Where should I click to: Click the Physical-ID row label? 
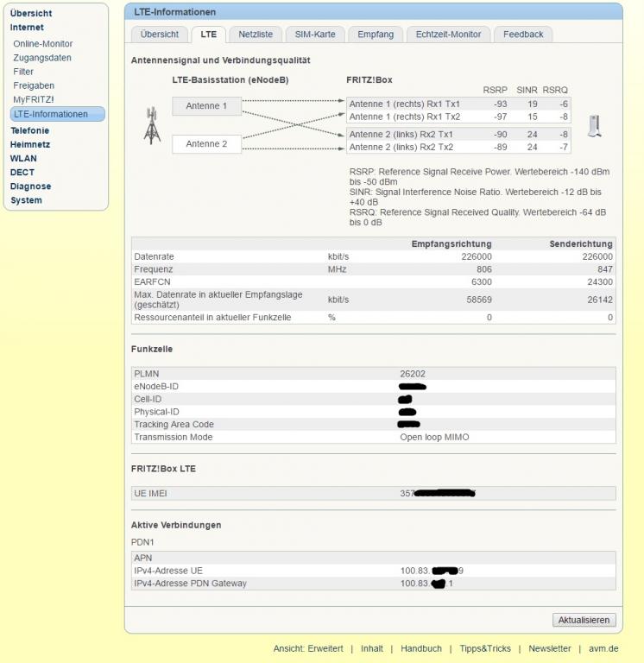(156, 412)
